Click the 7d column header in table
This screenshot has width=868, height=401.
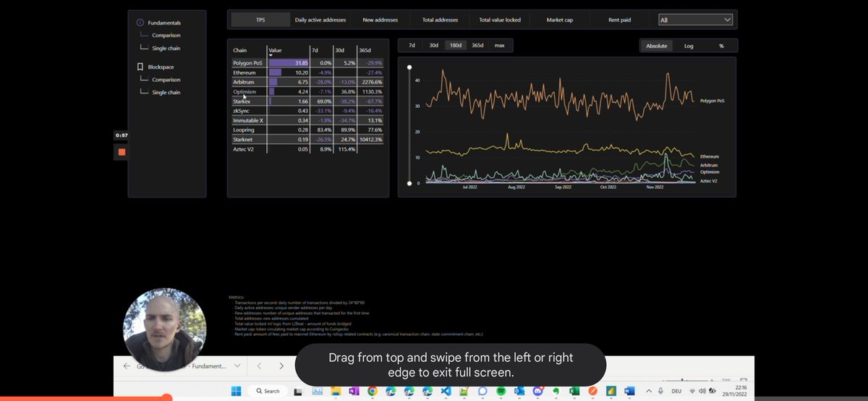point(315,50)
